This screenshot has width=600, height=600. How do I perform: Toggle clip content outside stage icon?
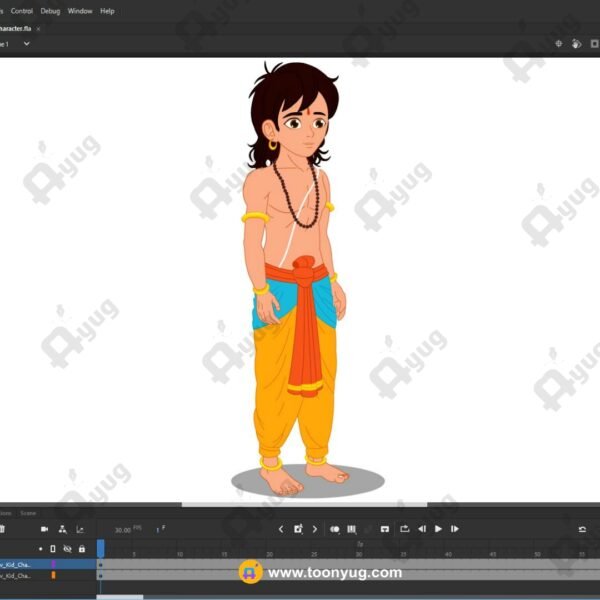click(595, 44)
